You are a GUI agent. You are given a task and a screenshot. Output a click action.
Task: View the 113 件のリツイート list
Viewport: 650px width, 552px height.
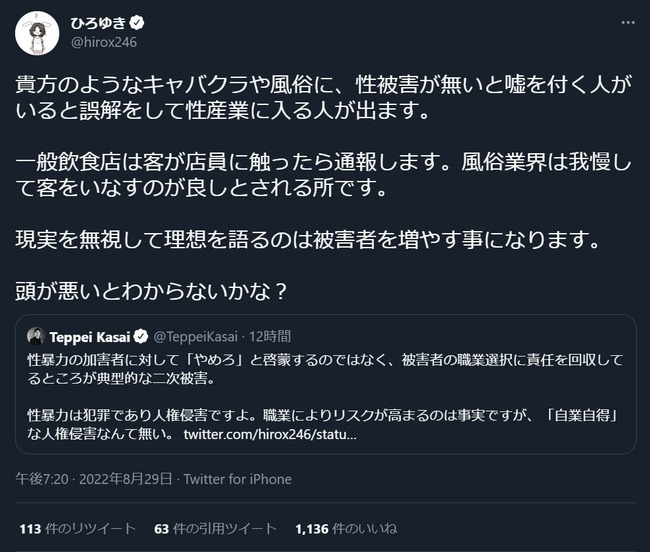(x=78, y=529)
